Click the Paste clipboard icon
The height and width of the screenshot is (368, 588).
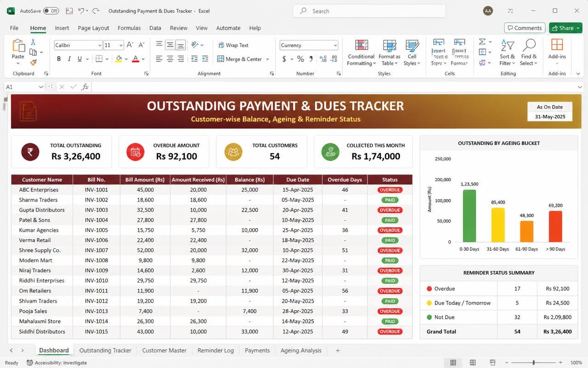click(x=18, y=46)
